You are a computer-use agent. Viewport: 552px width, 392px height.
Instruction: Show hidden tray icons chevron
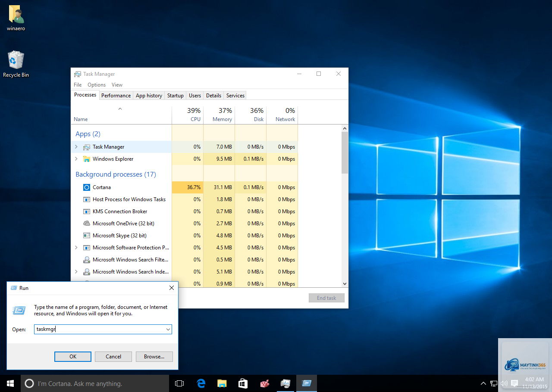pos(483,383)
